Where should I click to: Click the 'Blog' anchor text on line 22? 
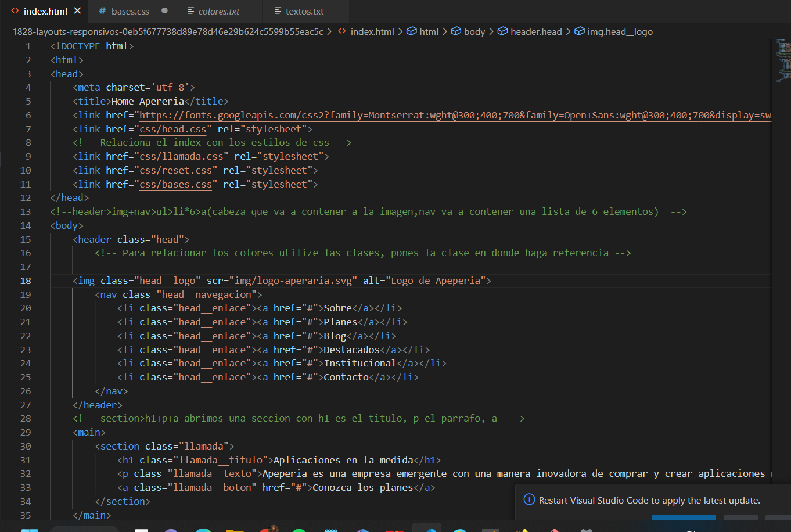tap(335, 336)
